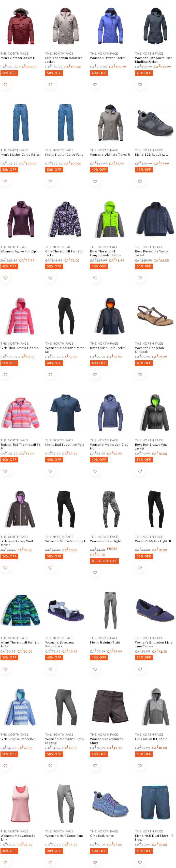Viewport: 176px width, 868px height.
Task: Open the Girls Tball Arcata Hoodie thumbnail
Action: click(21, 316)
